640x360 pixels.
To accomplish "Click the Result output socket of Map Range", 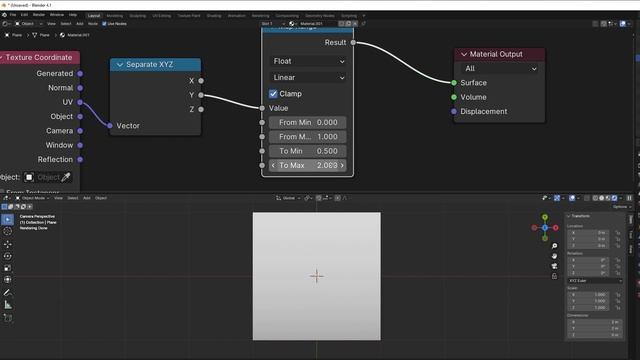I will tap(353, 42).
